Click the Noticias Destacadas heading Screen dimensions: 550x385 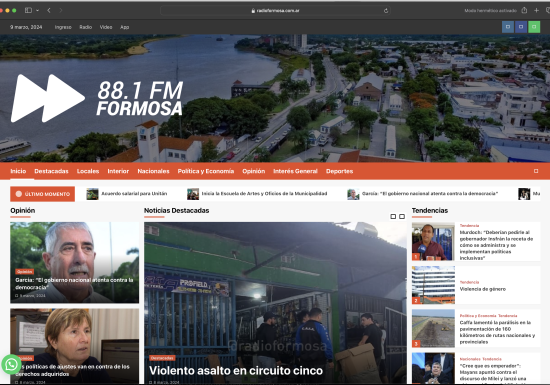pos(176,210)
